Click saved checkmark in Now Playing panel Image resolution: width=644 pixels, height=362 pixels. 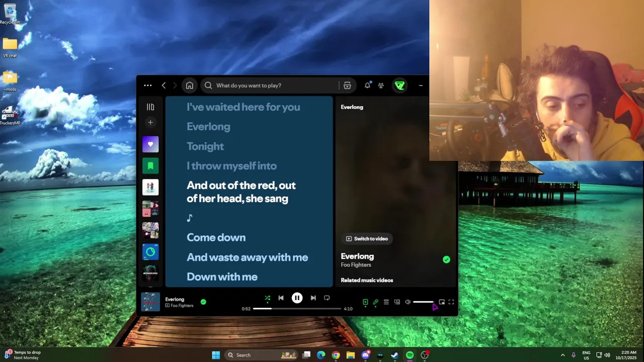446,259
